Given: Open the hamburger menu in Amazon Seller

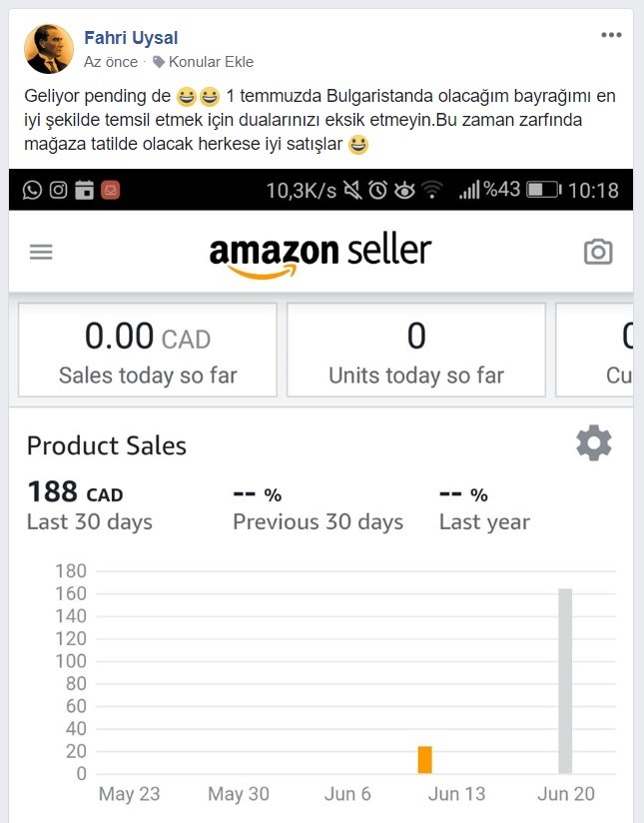Looking at the screenshot, I should pos(41,252).
